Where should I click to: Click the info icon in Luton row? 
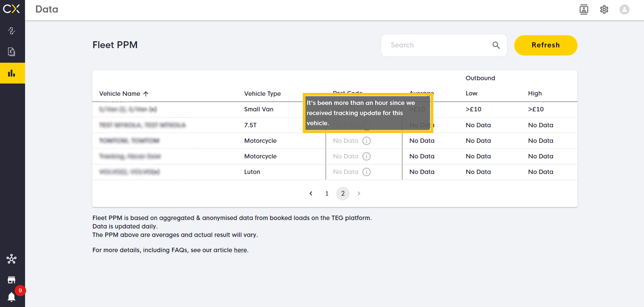tap(366, 172)
